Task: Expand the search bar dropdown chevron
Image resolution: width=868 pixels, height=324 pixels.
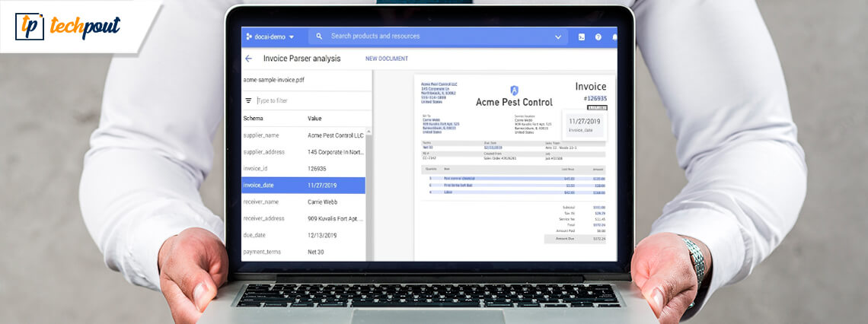Action: pyautogui.click(x=558, y=37)
